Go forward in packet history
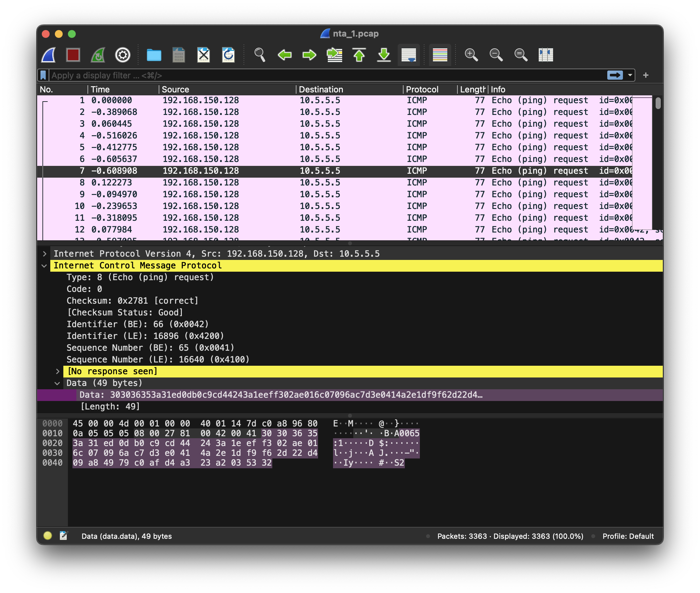 (x=310, y=55)
